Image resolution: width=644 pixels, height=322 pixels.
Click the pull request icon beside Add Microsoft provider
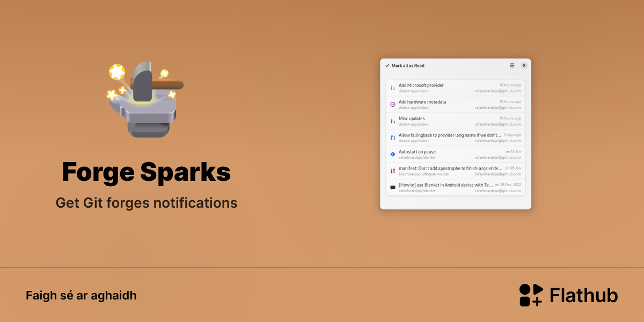pos(393,88)
